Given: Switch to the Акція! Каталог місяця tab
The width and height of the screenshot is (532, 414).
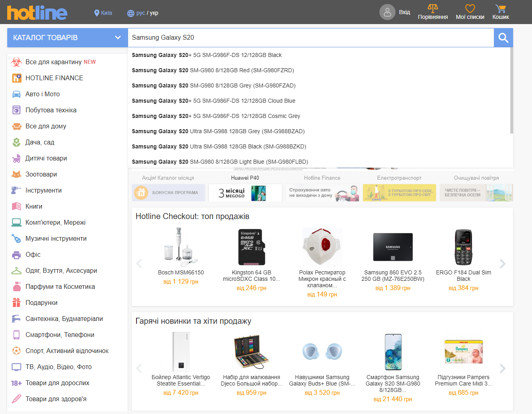Looking at the screenshot, I should click(x=168, y=178).
